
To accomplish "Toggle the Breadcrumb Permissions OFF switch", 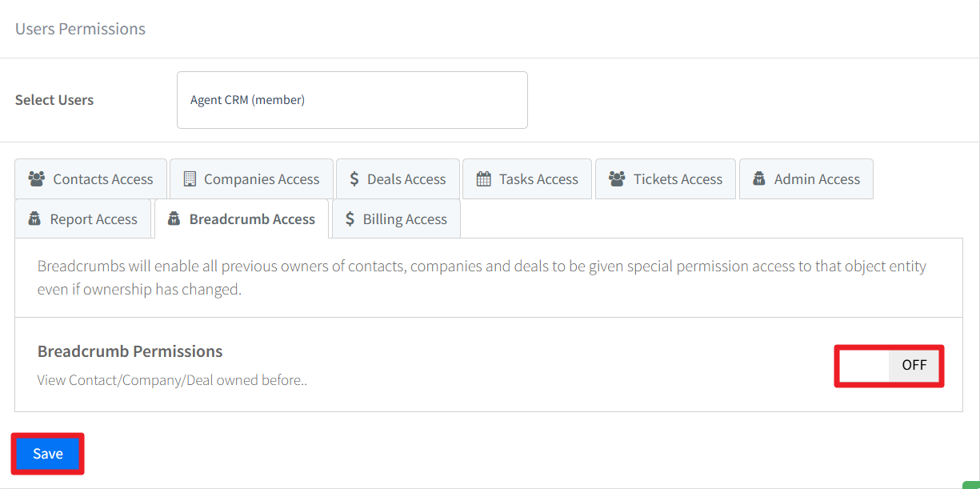I will (889, 366).
